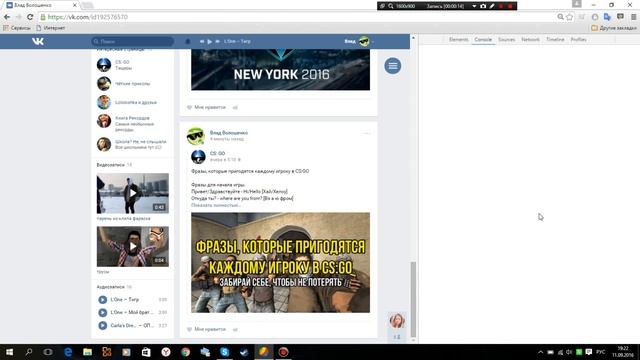This screenshot has width=640, height=360.
Task: Open Другие закладки folder
Action: [614, 28]
